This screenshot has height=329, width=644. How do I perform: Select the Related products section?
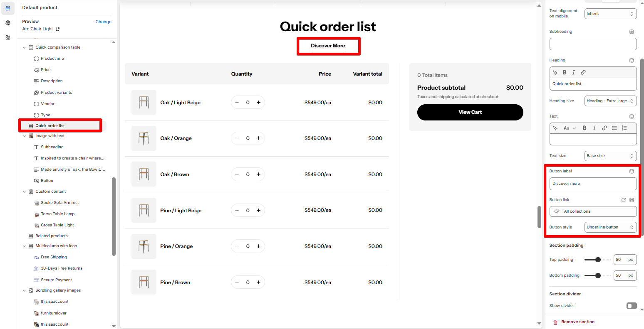tap(51, 236)
